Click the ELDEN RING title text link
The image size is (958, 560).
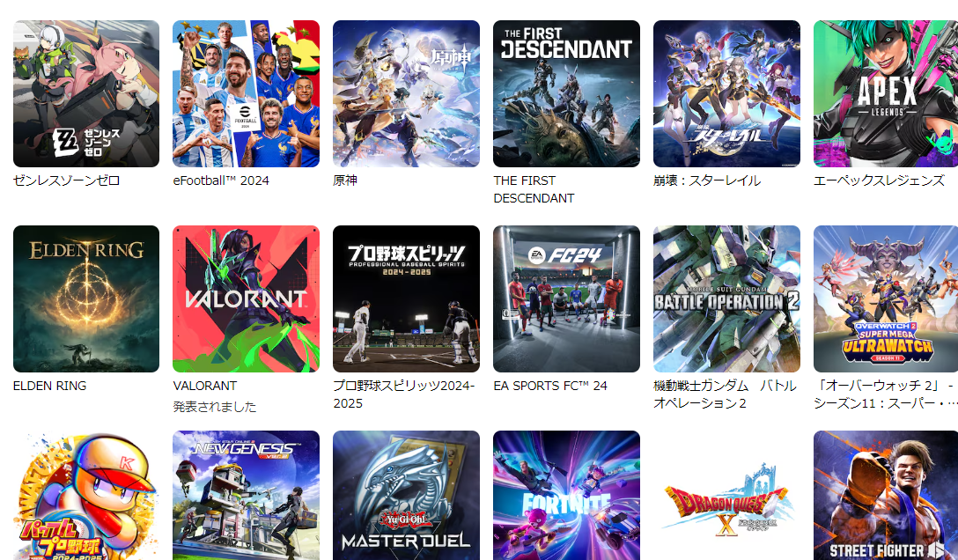[x=49, y=386]
